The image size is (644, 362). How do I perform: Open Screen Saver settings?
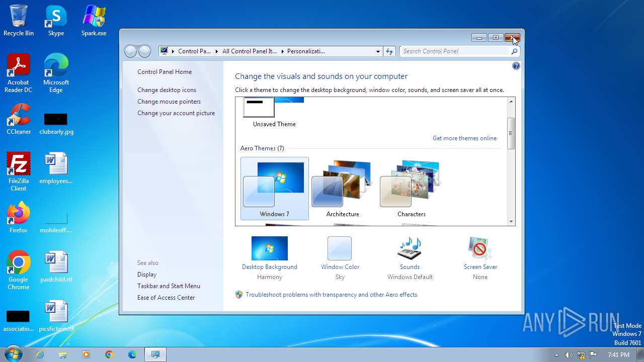pyautogui.click(x=480, y=258)
